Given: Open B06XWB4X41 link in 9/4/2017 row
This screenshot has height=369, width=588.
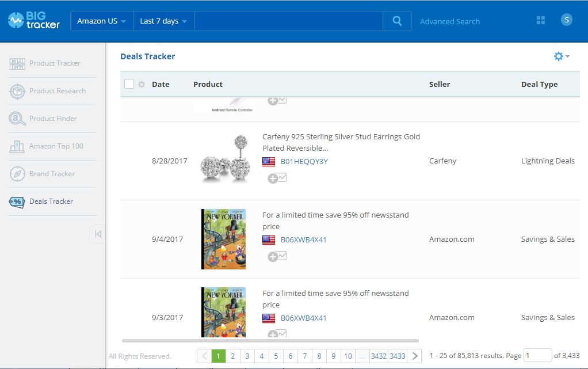Looking at the screenshot, I should pyautogui.click(x=303, y=240).
